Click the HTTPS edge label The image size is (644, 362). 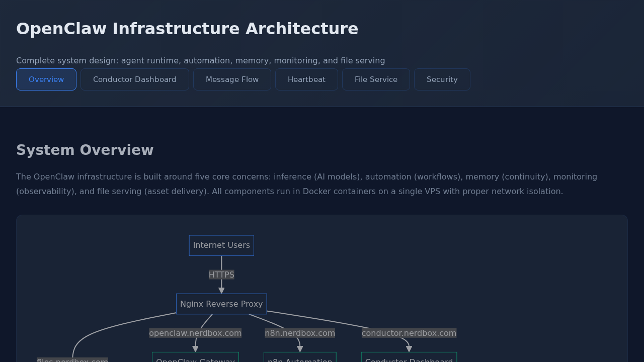pyautogui.click(x=221, y=275)
